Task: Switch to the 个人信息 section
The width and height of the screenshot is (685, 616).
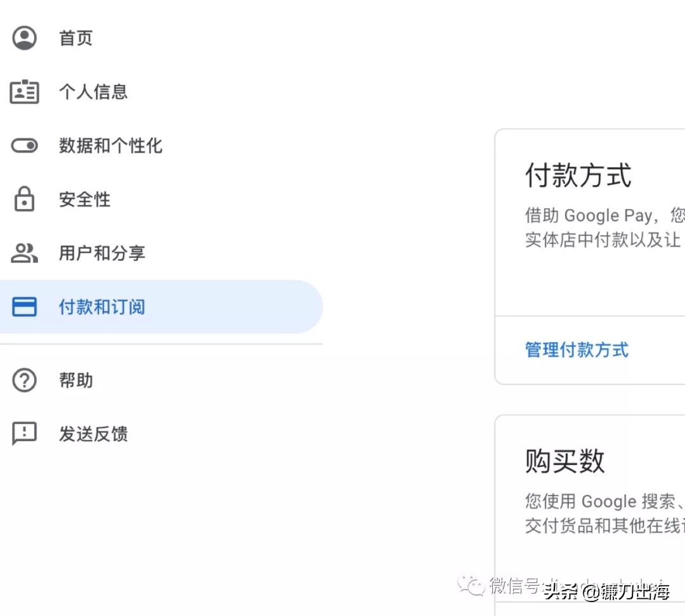Action: coord(93,92)
